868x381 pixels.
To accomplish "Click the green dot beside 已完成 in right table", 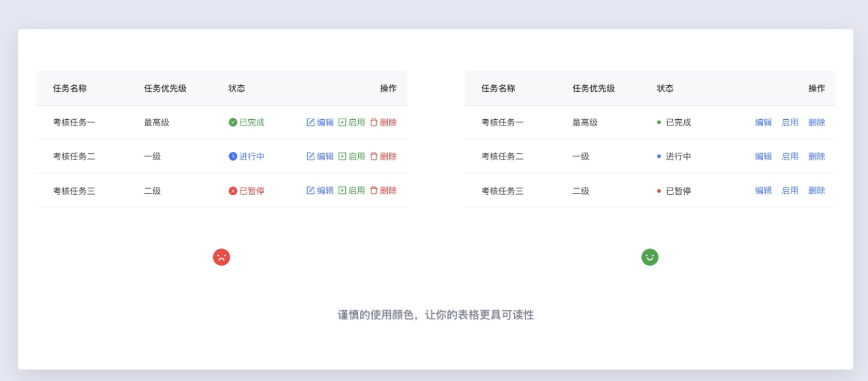I will (x=659, y=122).
